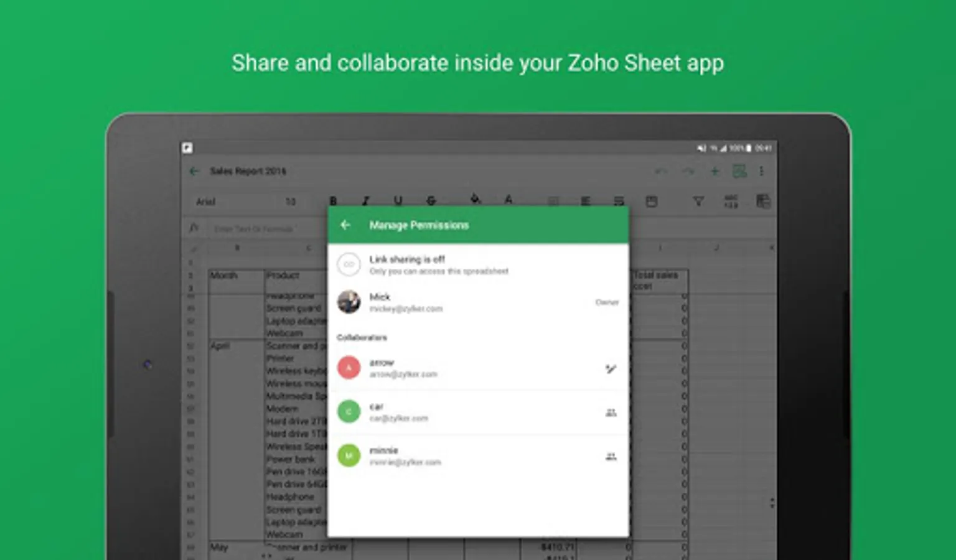The image size is (956, 560).
Task: Close Manage Permissions with its back arrow
Action: tap(345, 225)
